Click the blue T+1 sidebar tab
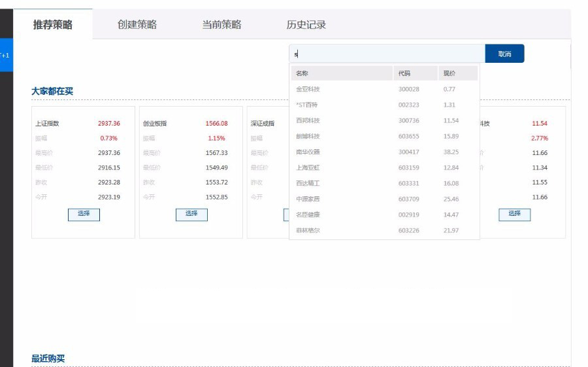Viewport: 588px width, 367px height. click(6, 56)
